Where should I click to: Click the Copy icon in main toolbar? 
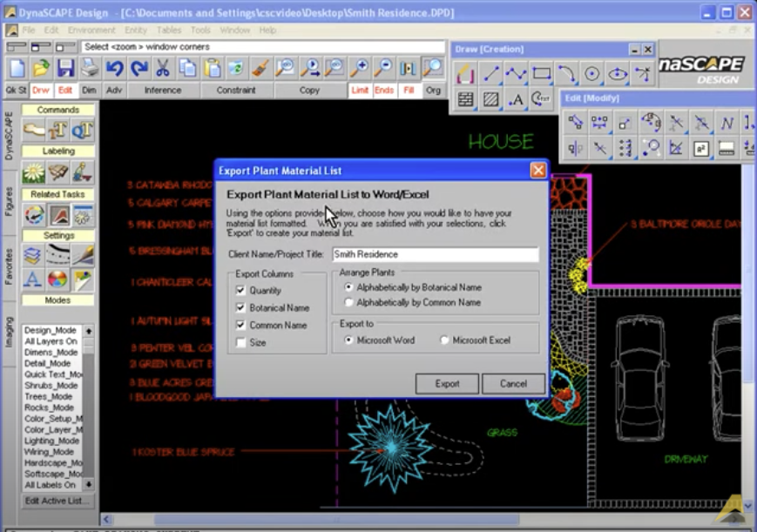click(187, 68)
